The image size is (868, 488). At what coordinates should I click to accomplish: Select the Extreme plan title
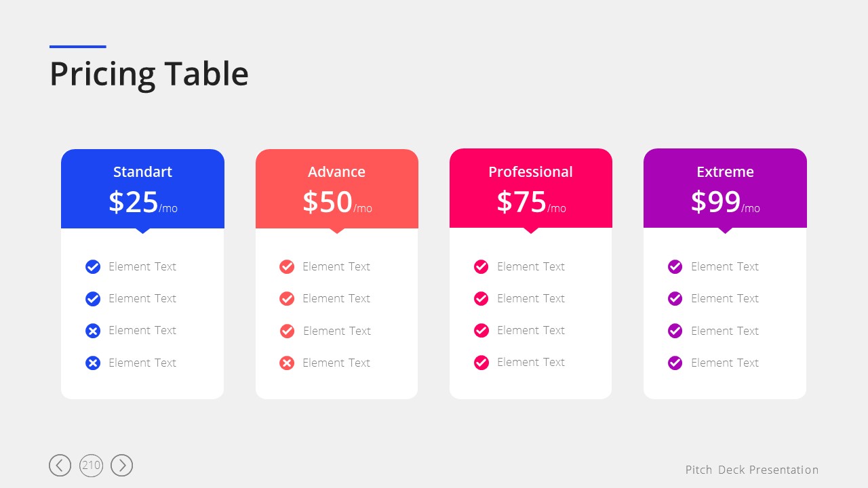coord(725,172)
